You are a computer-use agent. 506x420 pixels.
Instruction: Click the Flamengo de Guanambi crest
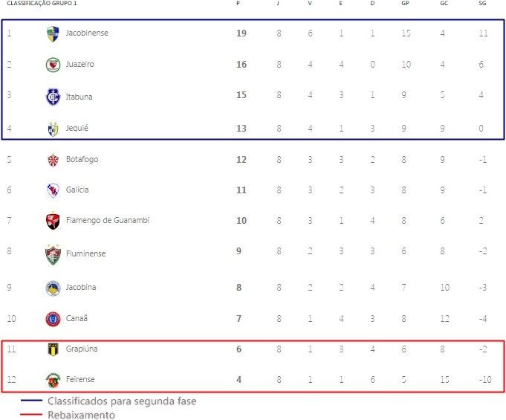[x=53, y=221]
